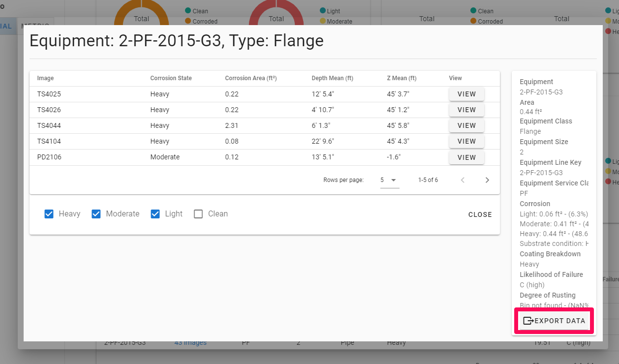Close the equipment dialog
This screenshot has width=619, height=364.
coord(480,214)
